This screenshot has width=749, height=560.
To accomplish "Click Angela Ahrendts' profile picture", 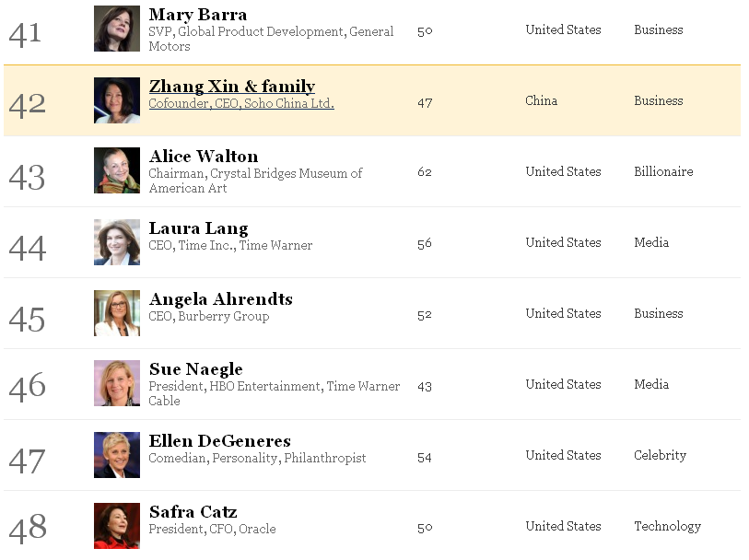I will click(x=117, y=313).
